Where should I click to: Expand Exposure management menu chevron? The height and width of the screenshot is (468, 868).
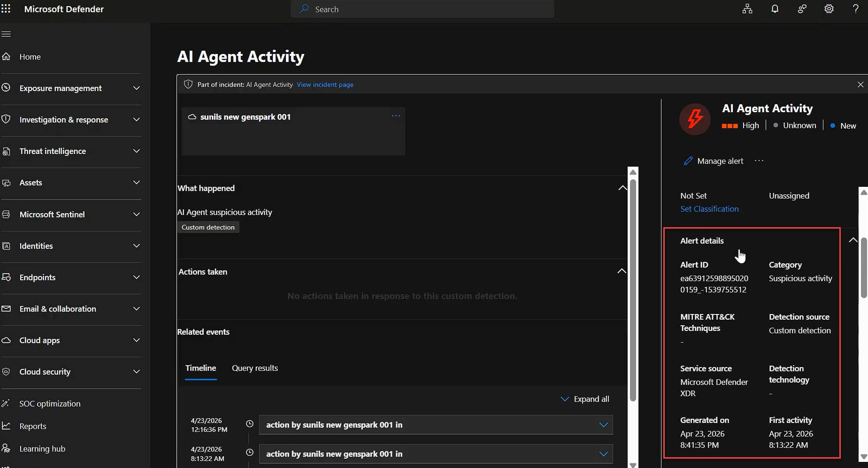137,88
